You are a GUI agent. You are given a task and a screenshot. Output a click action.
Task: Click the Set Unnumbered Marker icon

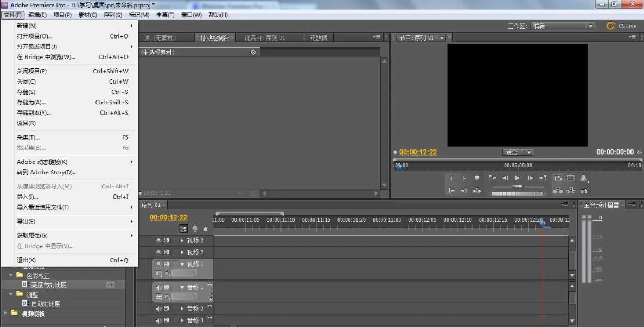tap(477, 178)
